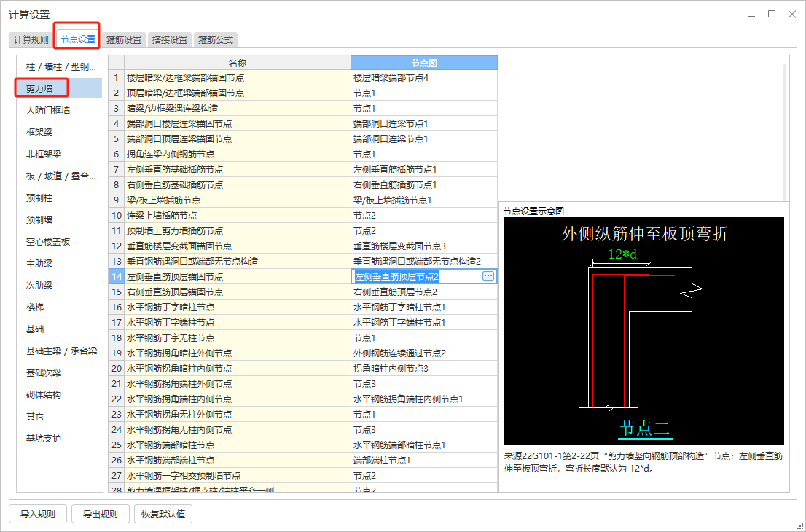
Task: Click the cell 拐角暗柱内侧节点3
Action: pyautogui.click(x=424, y=368)
